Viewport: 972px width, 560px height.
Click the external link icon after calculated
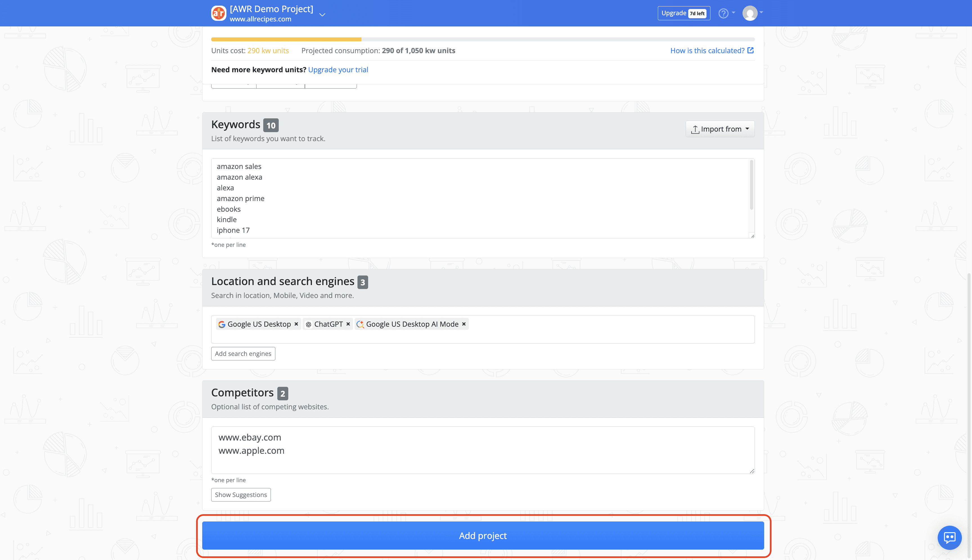pos(750,50)
